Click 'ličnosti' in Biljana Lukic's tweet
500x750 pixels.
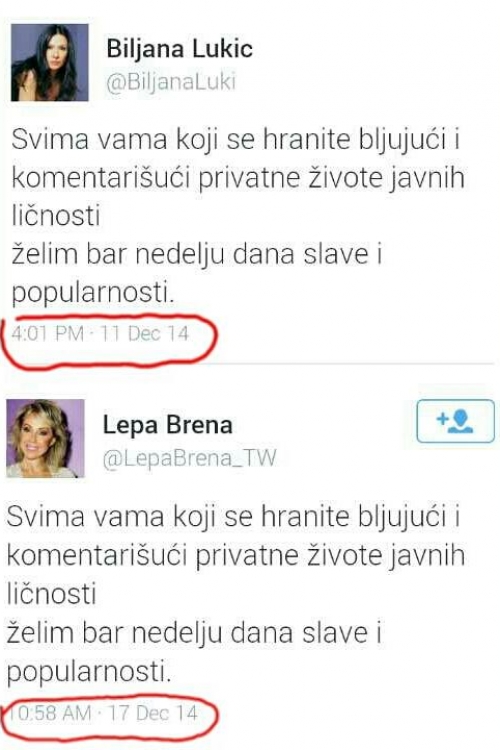click(x=56, y=215)
